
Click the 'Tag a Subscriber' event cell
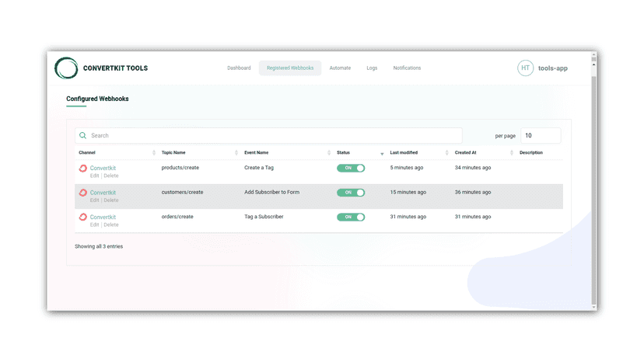[264, 217]
